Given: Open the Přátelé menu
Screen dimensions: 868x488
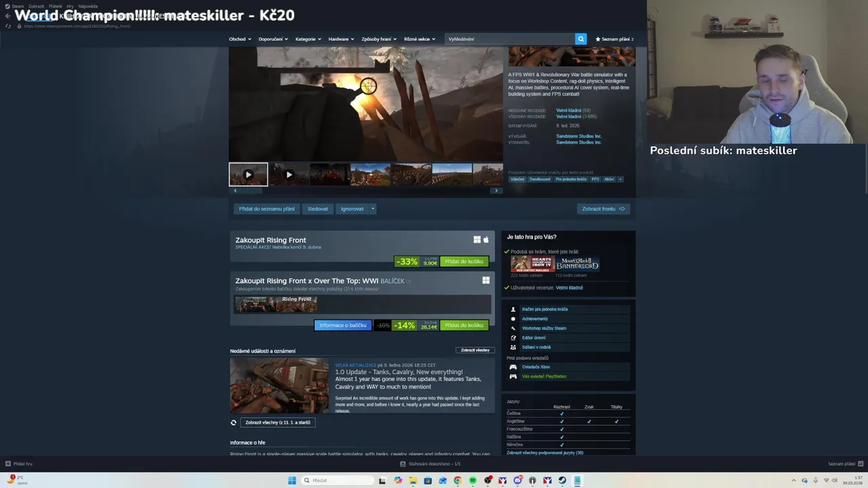Looking at the screenshot, I should click(56, 6).
